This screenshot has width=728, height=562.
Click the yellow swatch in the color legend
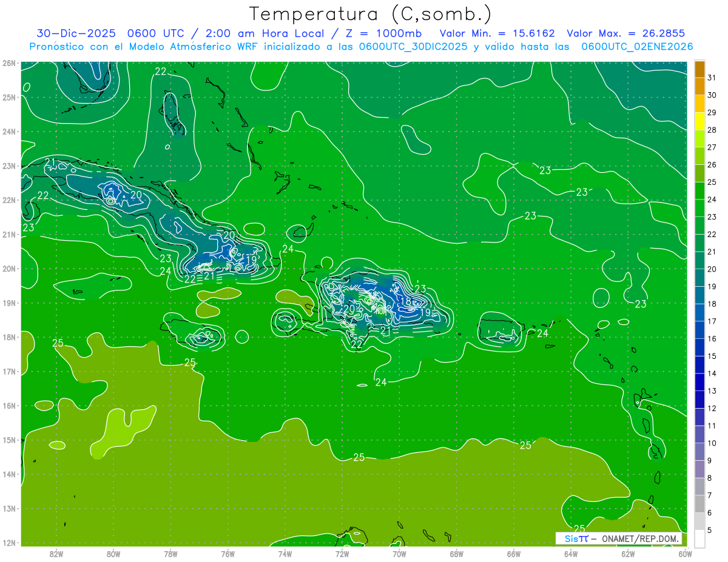coord(699,121)
